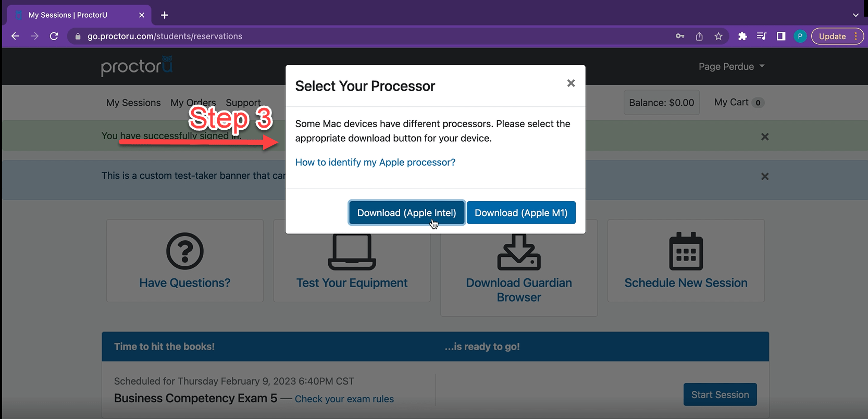Open the Have Questions? link
Viewport: 868px width, 419px height.
click(x=185, y=283)
